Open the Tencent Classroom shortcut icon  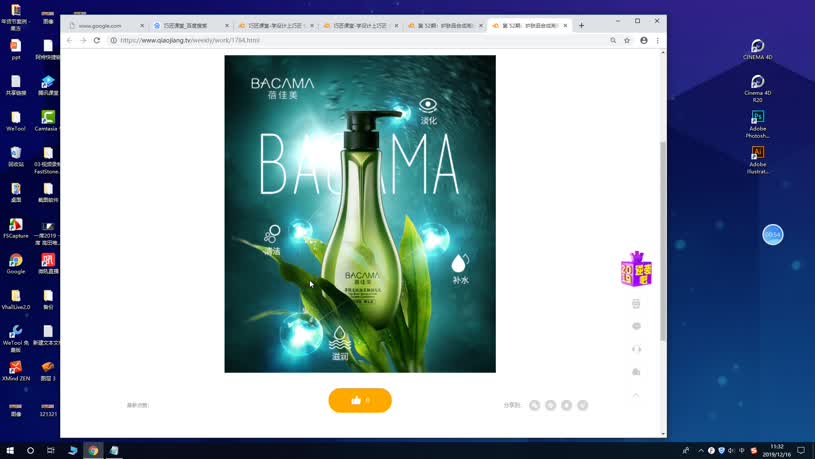[47, 85]
